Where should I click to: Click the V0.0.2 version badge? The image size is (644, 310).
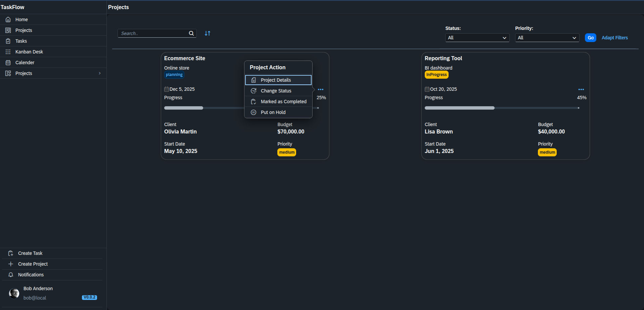[89, 297]
